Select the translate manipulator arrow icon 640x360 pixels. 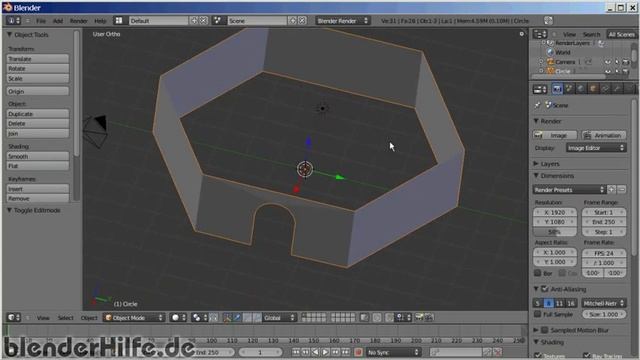(x=237, y=318)
